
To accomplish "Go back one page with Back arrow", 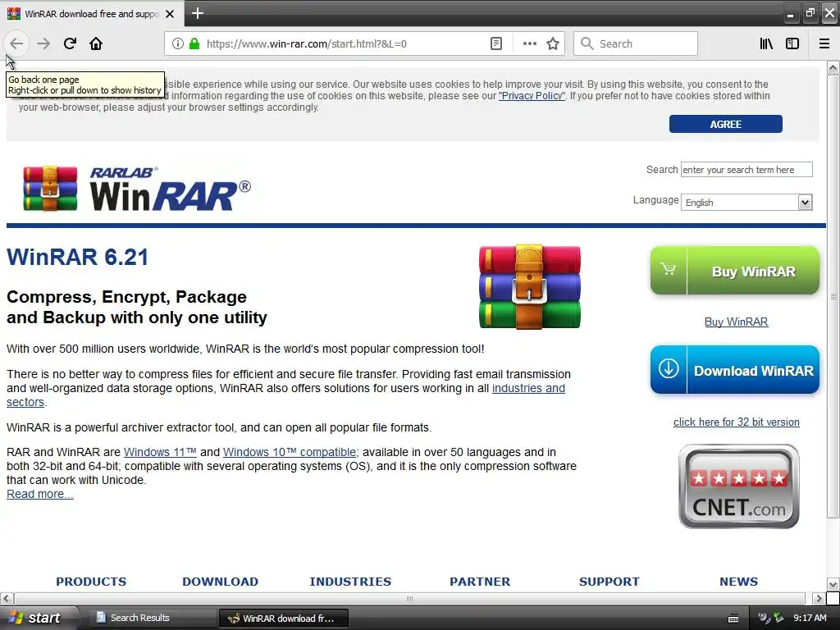I will point(16,43).
